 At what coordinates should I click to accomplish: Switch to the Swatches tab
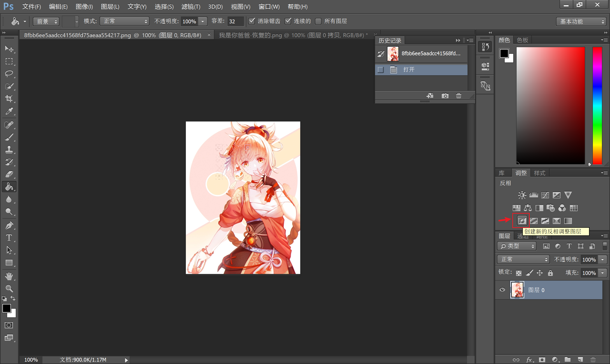click(x=523, y=40)
